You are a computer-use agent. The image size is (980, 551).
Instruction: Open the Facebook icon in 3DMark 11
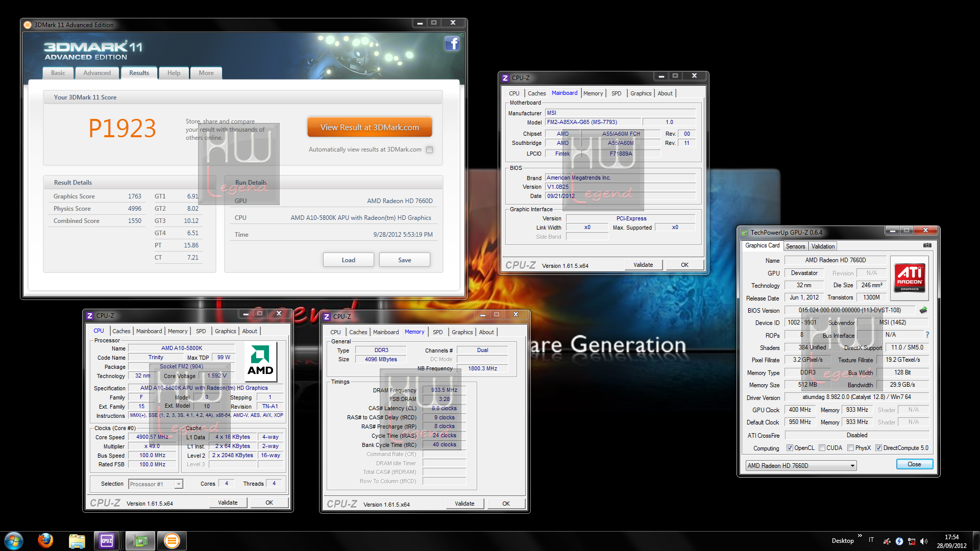[452, 44]
